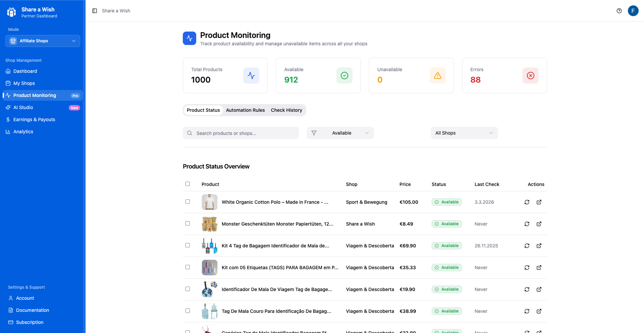Click White Organic Cotton Polo thumbnail
This screenshot has height=333, width=644.
pos(210,202)
